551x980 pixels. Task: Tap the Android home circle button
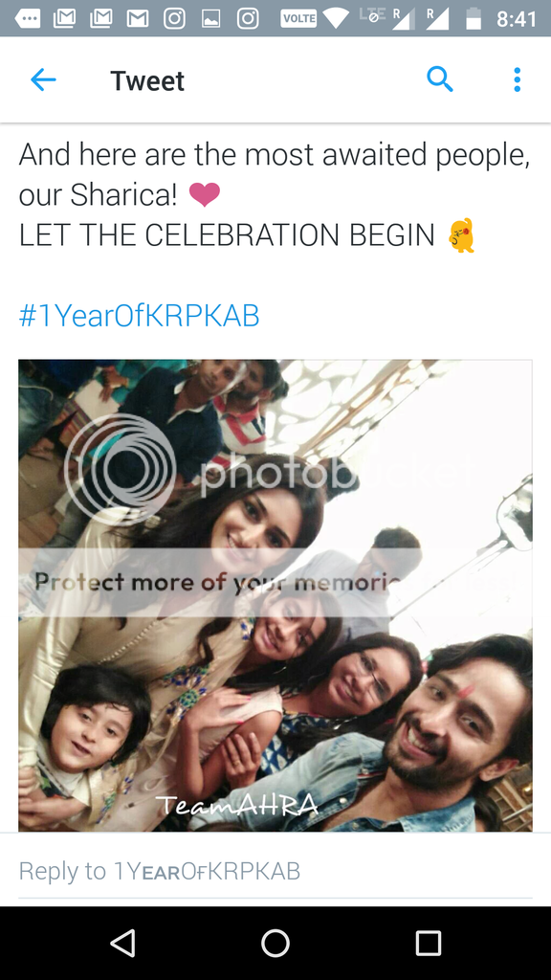click(x=275, y=943)
